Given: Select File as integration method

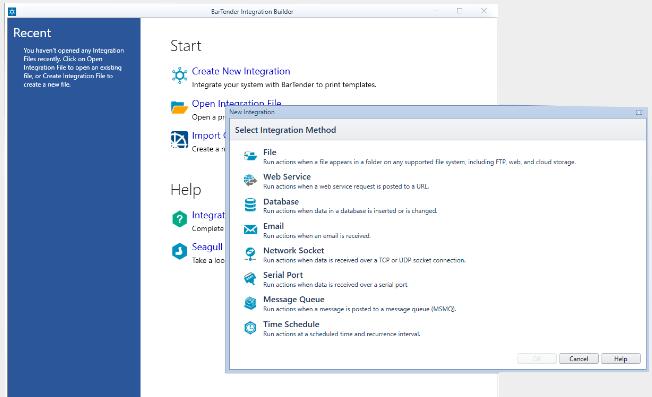Looking at the screenshot, I should point(269,152).
